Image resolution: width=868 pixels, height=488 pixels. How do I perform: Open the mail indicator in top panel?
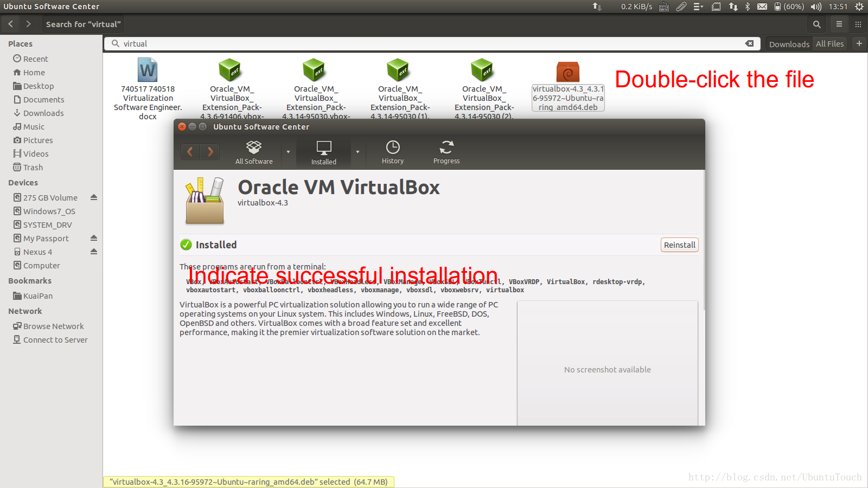[x=762, y=7]
